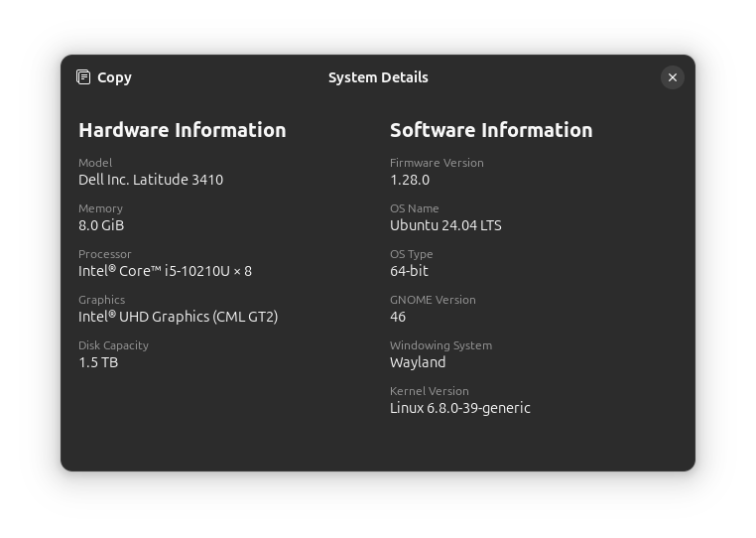Click the Hardware Information heading
Viewport: 756px width, 538px height.
(x=182, y=130)
